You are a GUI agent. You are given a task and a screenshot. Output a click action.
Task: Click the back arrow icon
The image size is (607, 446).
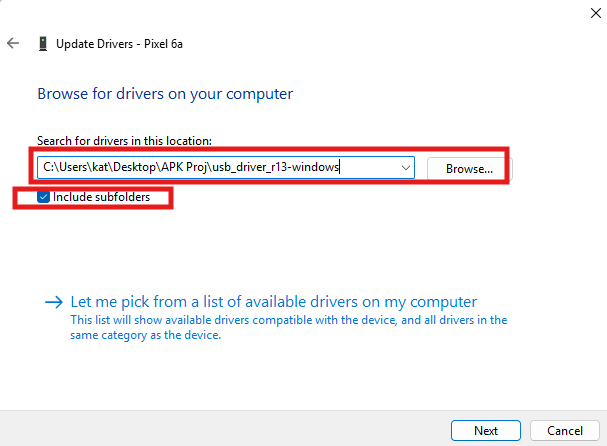coord(13,44)
